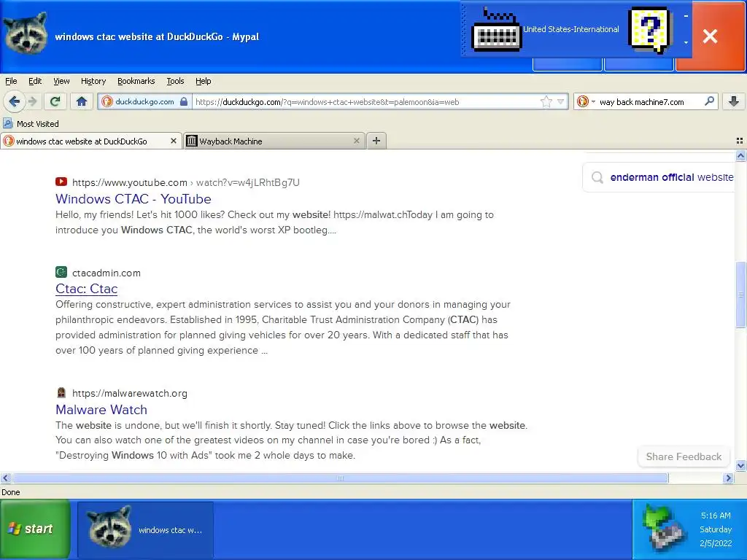
Task: Click the Mypal taskbar item with raccoon
Action: click(145, 529)
